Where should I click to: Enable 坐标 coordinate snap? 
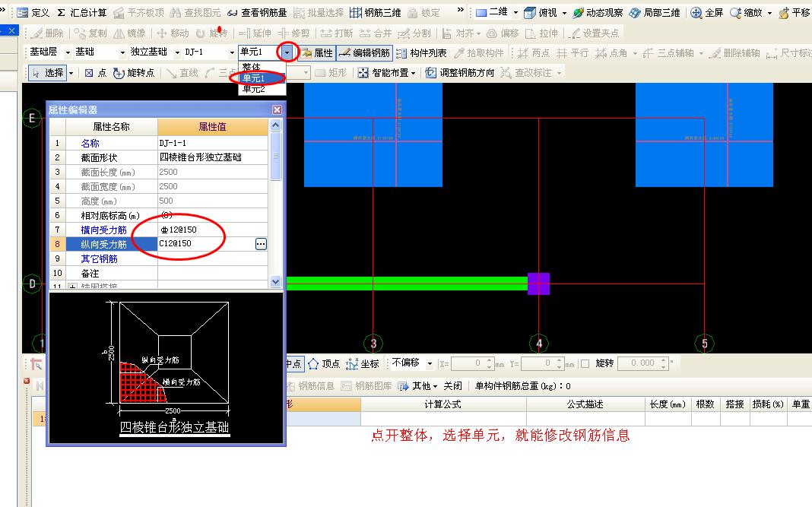(363, 363)
